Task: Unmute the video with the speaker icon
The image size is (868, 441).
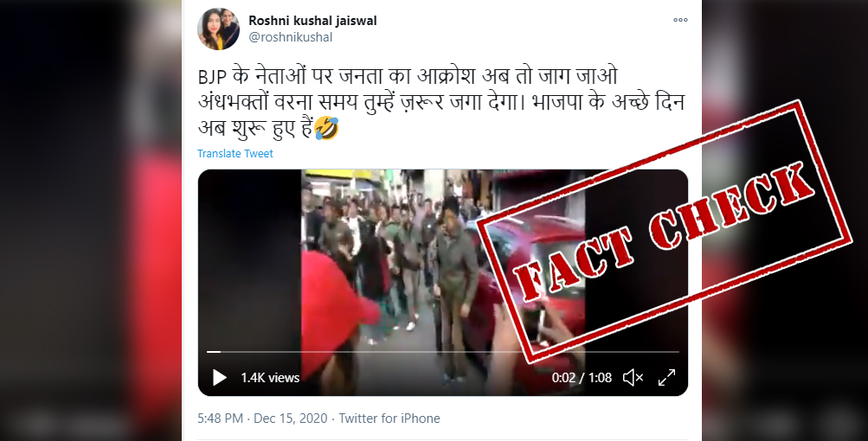Action: point(633,378)
